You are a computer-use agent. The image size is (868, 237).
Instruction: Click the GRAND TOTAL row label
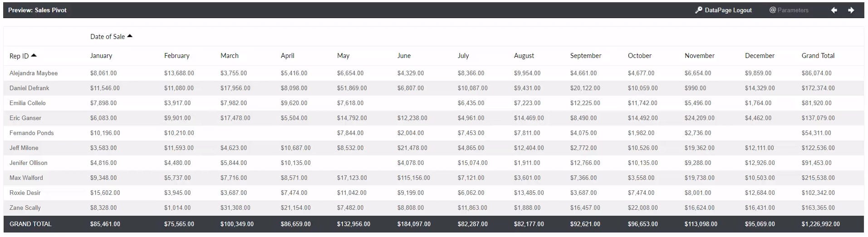[x=30, y=224]
